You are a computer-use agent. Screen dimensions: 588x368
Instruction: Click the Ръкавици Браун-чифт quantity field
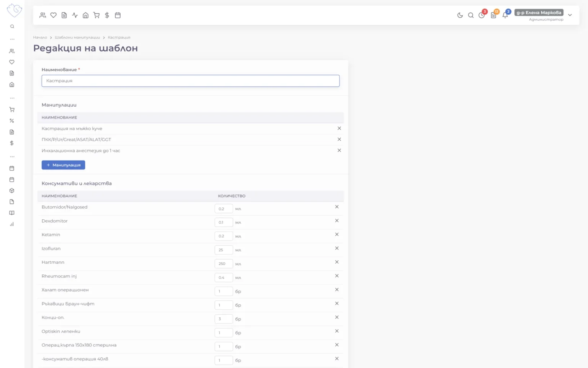pyautogui.click(x=224, y=305)
